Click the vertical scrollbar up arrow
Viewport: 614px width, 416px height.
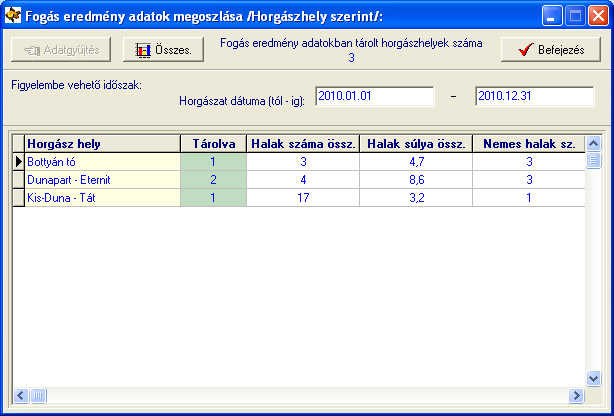pos(593,144)
